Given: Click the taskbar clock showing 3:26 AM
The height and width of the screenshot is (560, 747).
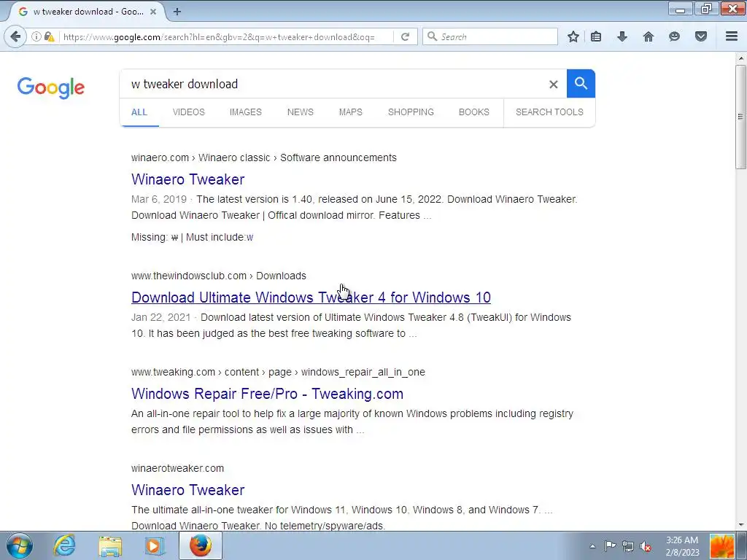Looking at the screenshot, I should coord(682,546).
